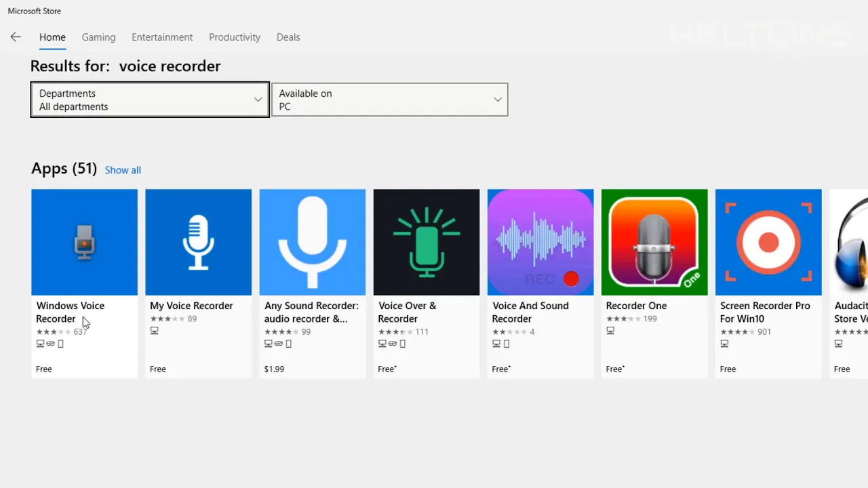This screenshot has width=868, height=488.
Task: Open the Entertainment tab
Action: [162, 37]
